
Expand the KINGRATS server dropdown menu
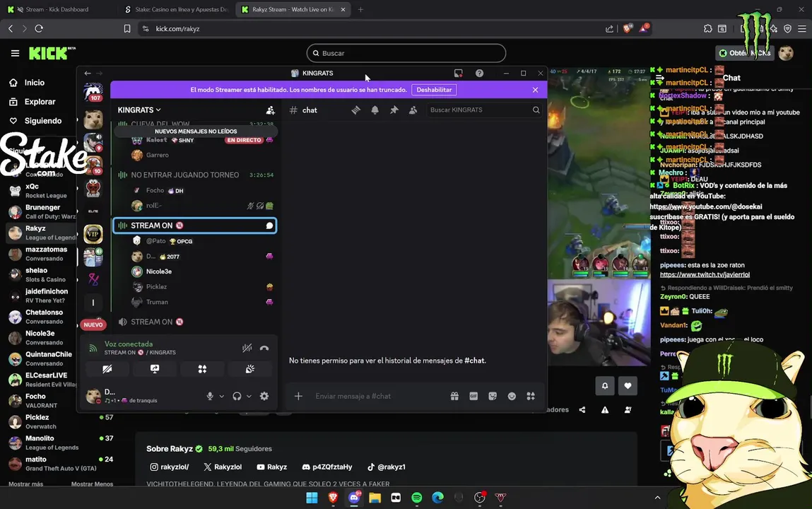pyautogui.click(x=139, y=110)
